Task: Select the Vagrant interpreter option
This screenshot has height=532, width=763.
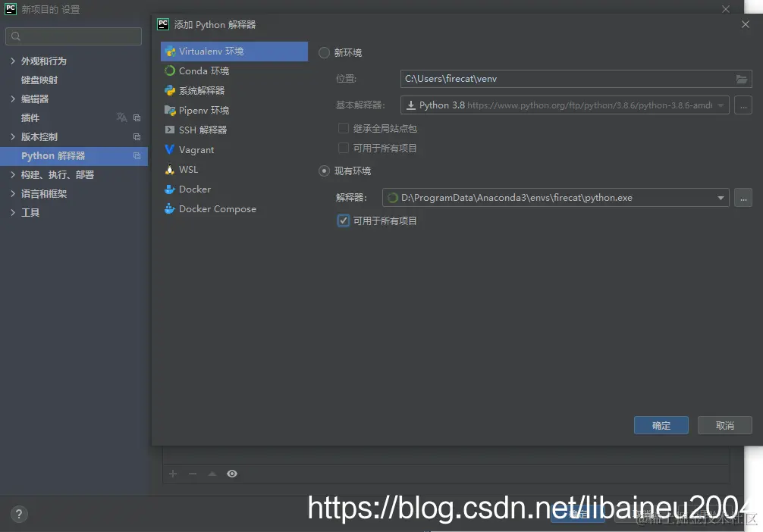Action: pyautogui.click(x=234, y=150)
